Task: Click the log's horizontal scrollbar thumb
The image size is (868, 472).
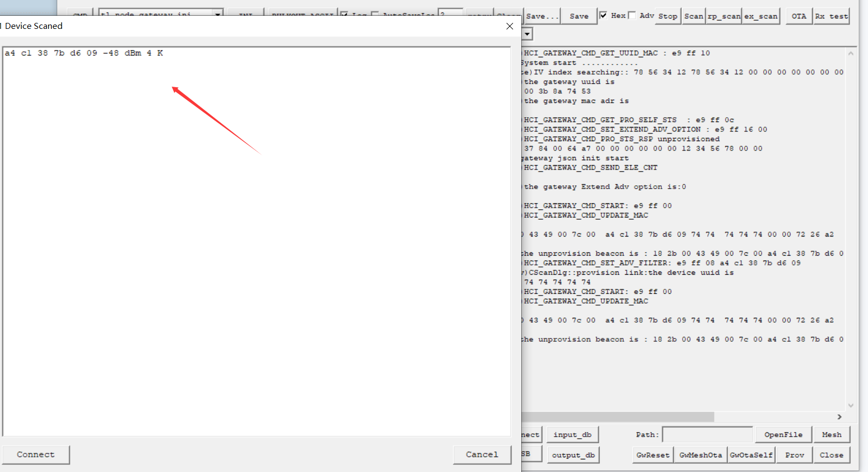Action: tap(618, 417)
